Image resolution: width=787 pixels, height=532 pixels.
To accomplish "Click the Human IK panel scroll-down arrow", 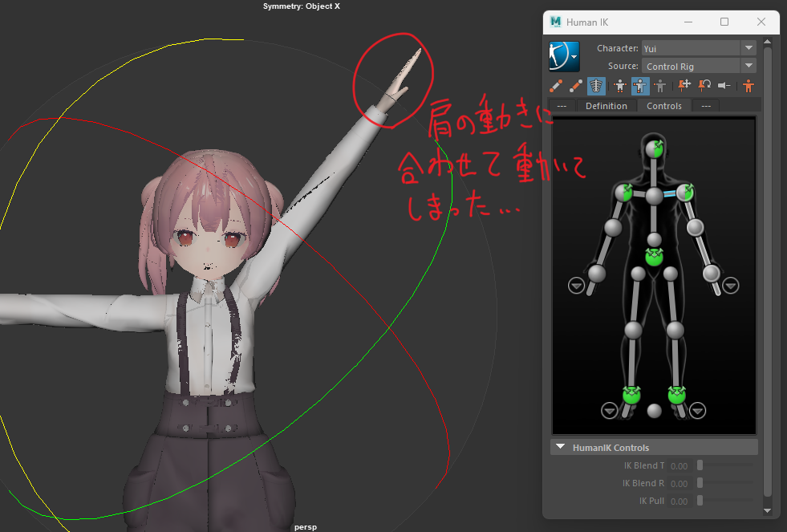I will click(767, 510).
